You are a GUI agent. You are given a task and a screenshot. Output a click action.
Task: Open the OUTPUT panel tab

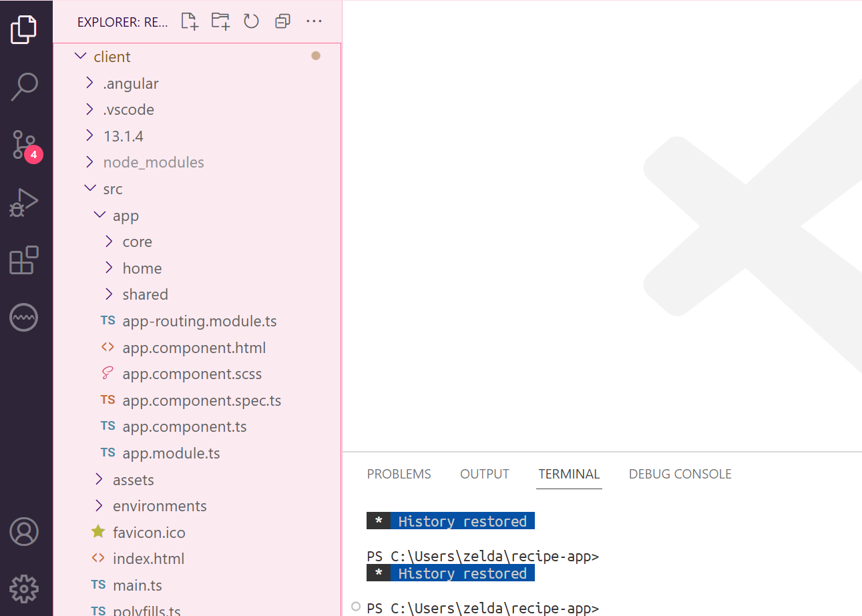tap(484, 474)
